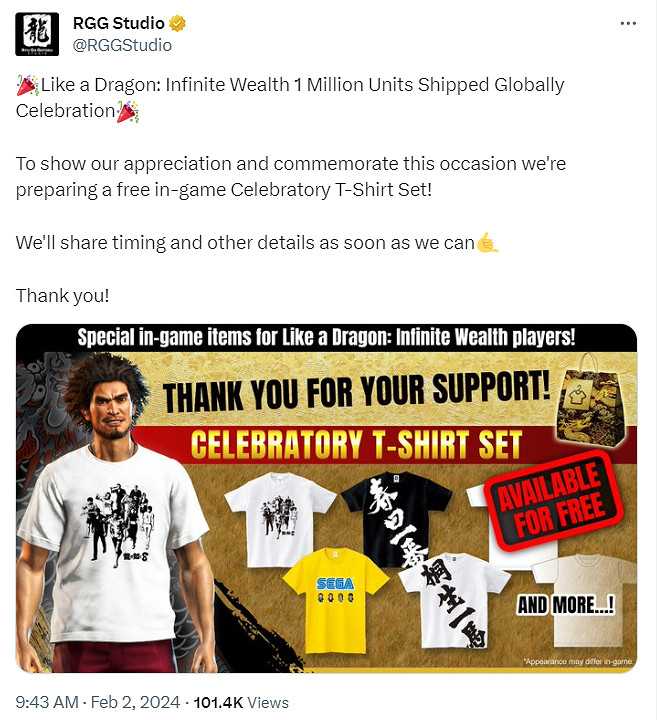Viewport: 657px width, 720px height.
Task: Click the call-me hand emoji
Action: coord(487,243)
